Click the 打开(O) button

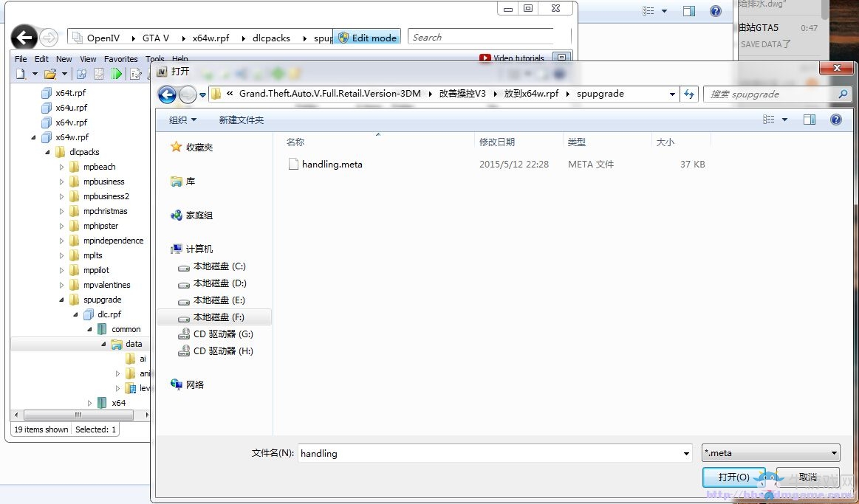pos(733,477)
